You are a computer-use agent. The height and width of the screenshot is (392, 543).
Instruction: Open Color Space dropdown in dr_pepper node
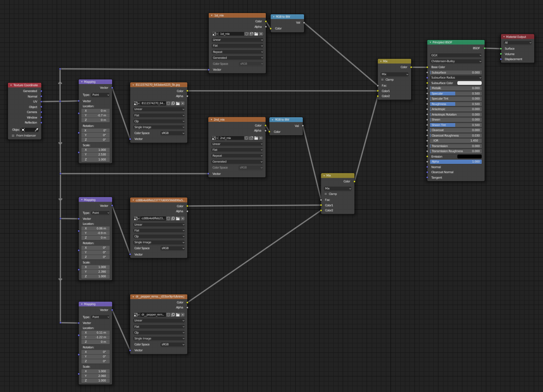click(172, 344)
